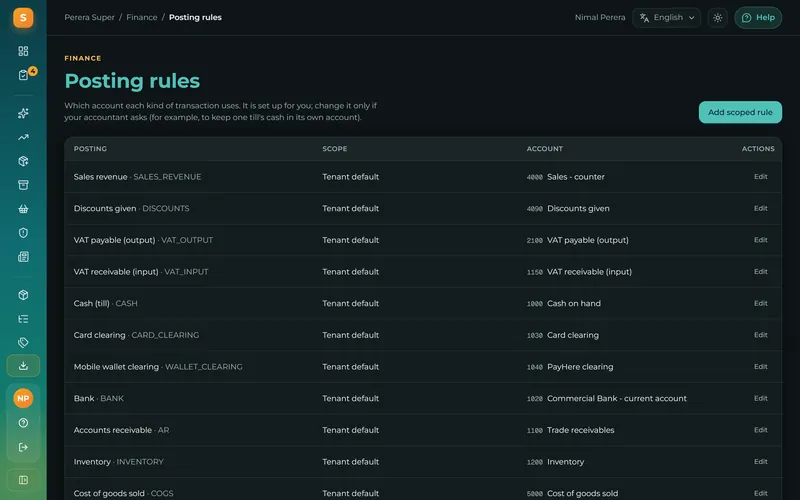
Task: Click the SCOPE column header
Action: click(335, 148)
